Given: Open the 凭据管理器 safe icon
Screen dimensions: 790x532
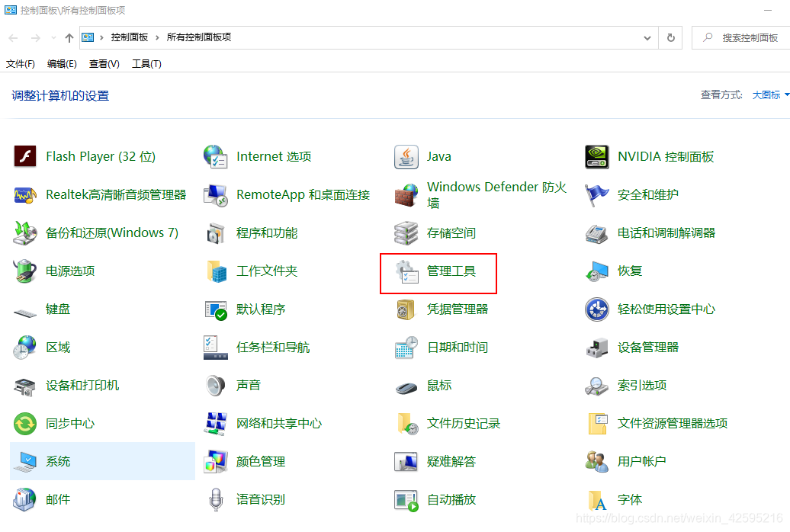Looking at the screenshot, I should (406, 309).
